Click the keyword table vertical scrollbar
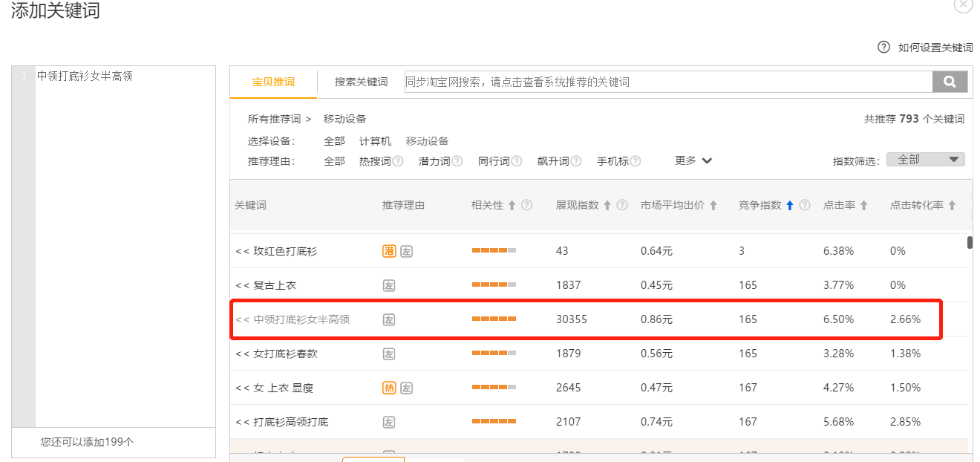Screen dimensions: 980x462 tap(970, 243)
